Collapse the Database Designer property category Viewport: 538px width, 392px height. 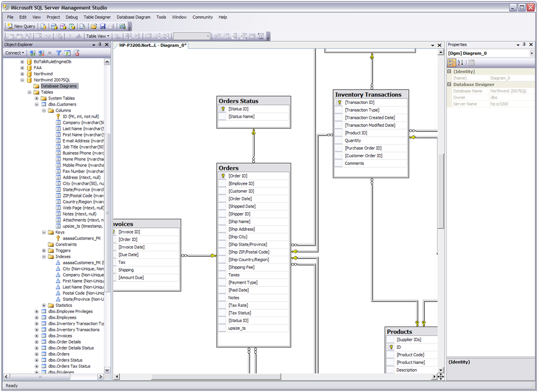pyautogui.click(x=450, y=85)
